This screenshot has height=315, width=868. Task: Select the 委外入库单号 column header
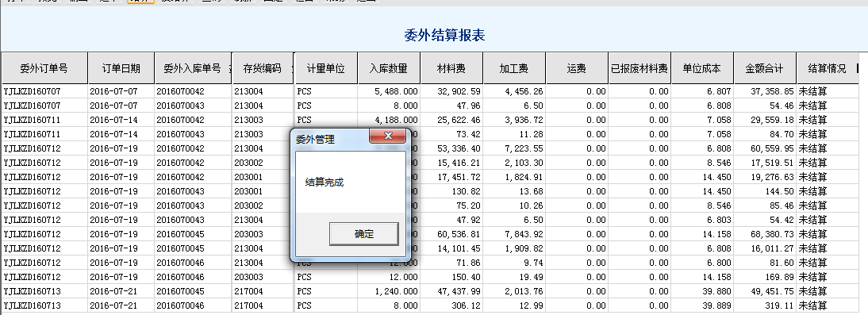click(x=193, y=69)
